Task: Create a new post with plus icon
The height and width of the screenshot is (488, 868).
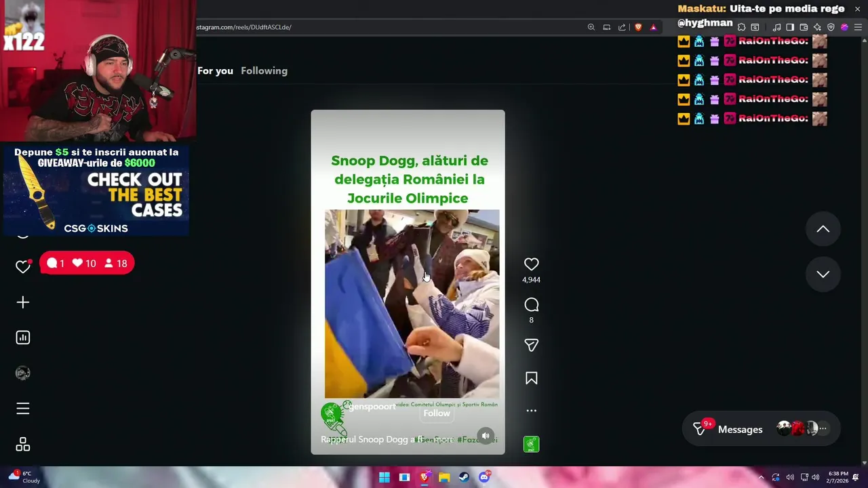Action: coord(23,302)
